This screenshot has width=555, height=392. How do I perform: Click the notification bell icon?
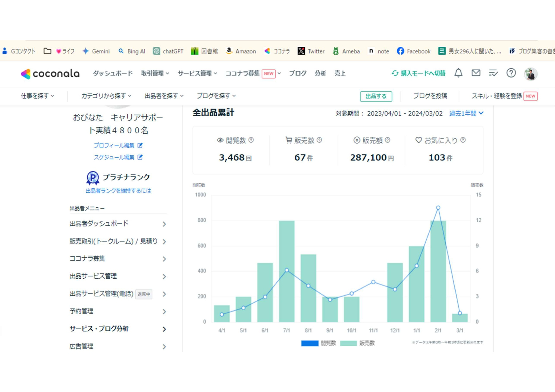click(458, 73)
